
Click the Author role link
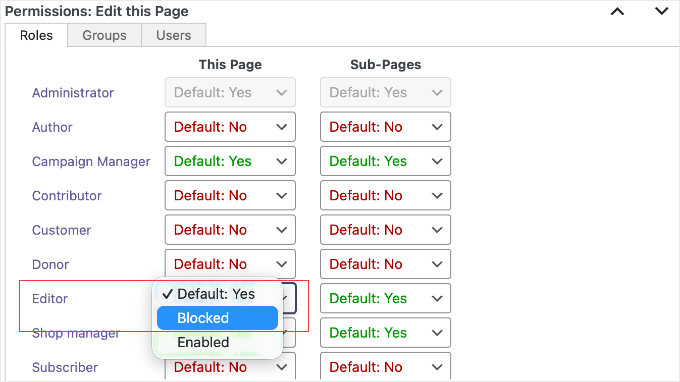point(52,127)
